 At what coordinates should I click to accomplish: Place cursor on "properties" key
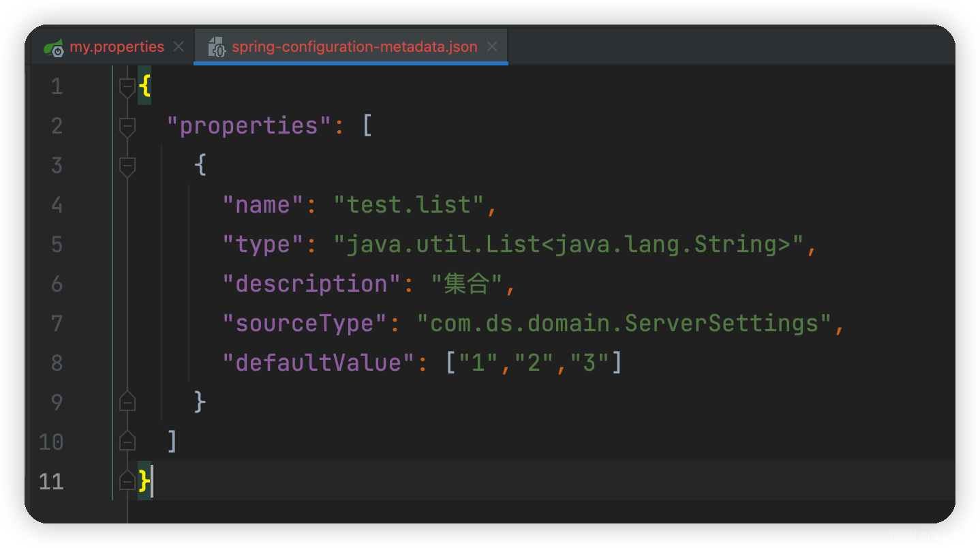pyautogui.click(x=249, y=126)
